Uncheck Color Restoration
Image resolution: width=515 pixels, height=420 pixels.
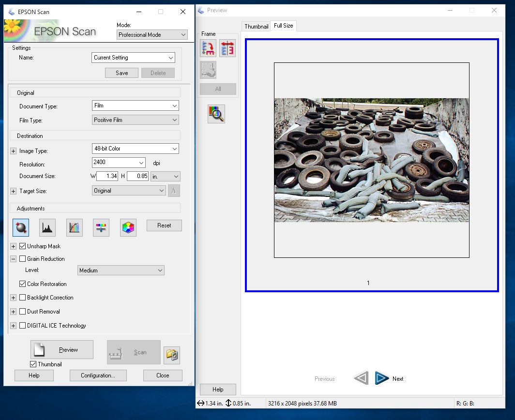coord(22,284)
